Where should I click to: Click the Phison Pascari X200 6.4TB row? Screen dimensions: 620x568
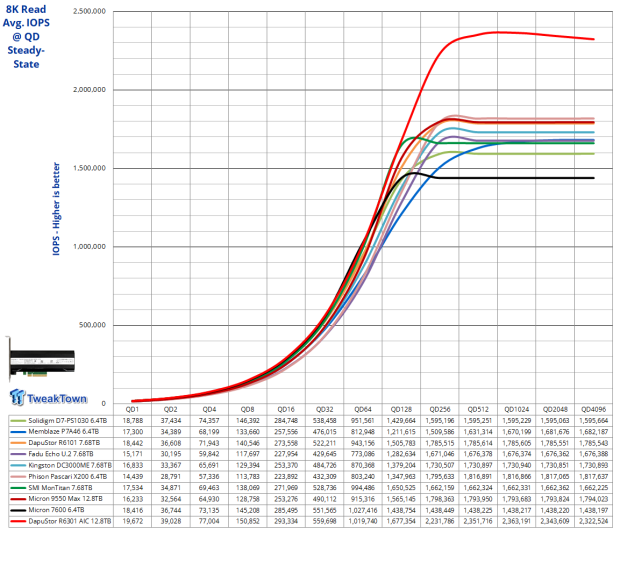68,477
